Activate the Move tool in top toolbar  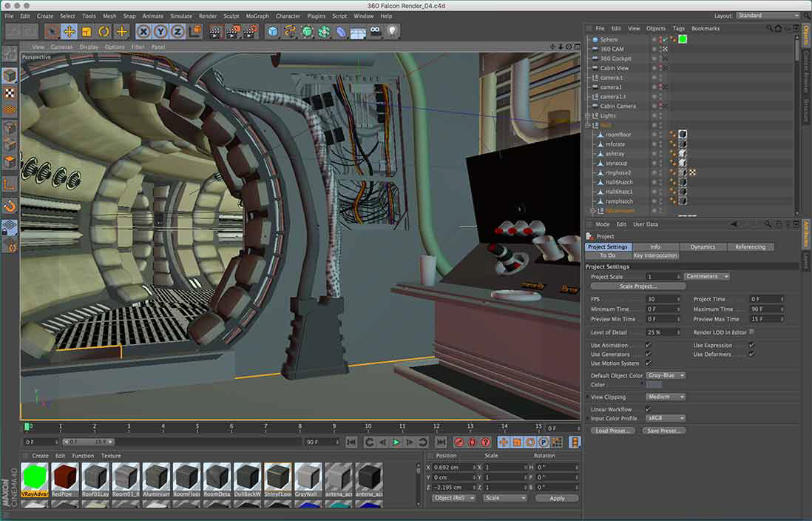69,32
